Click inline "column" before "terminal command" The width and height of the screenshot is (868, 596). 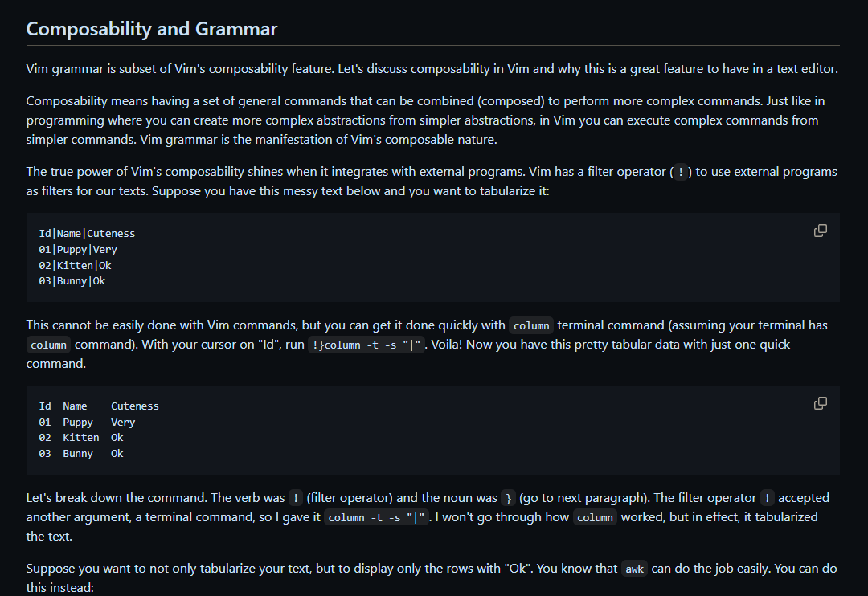531,326
